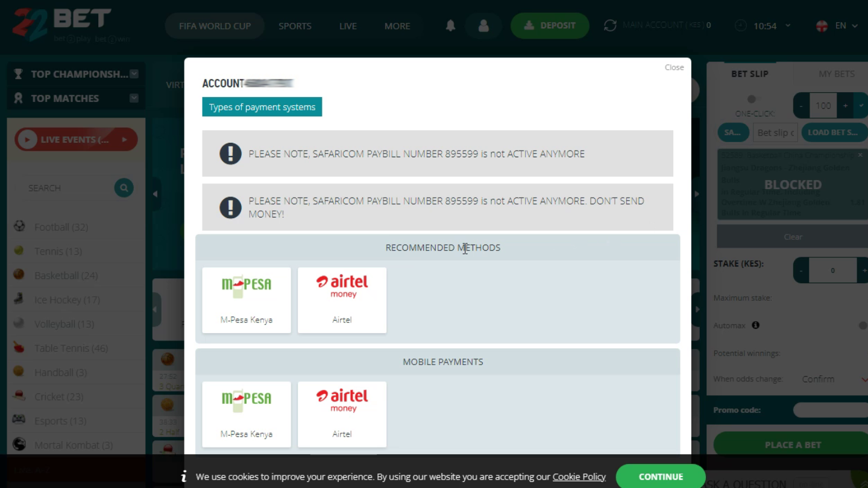Accept cookies with the Continue button
This screenshot has height=488, width=868.
click(661, 477)
